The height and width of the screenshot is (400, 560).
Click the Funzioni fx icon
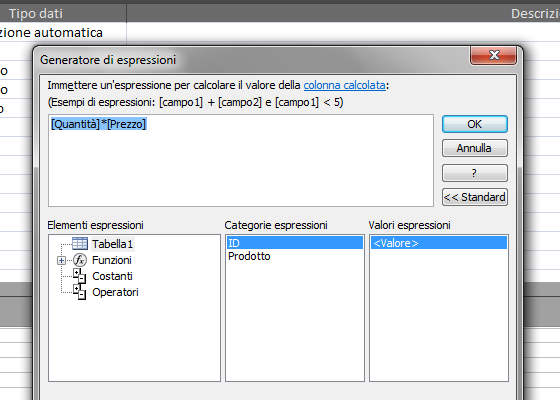tap(80, 260)
